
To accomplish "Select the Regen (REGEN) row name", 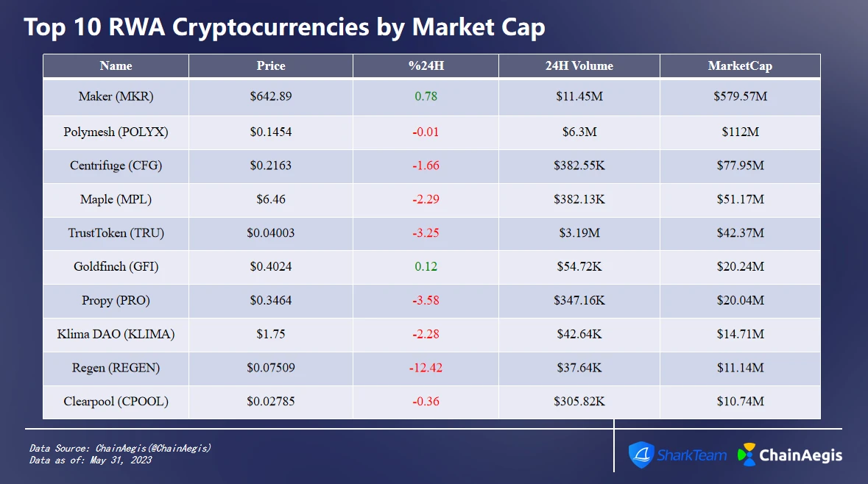I will (116, 368).
